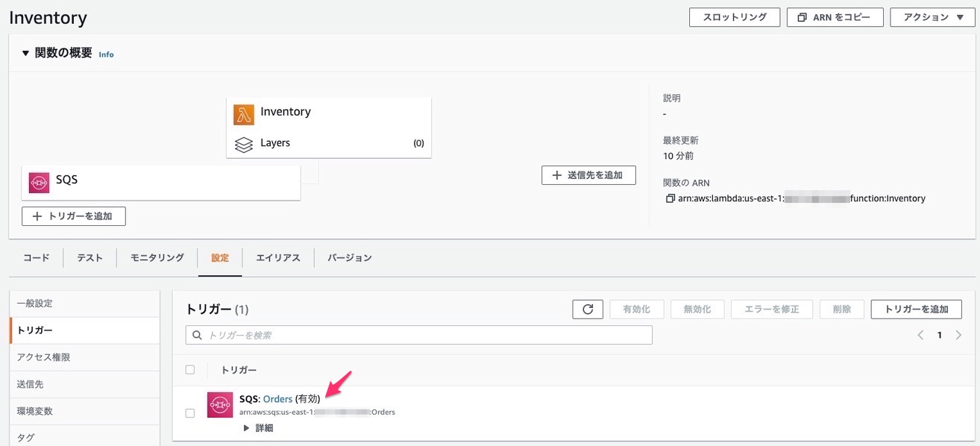This screenshot has height=446, width=980.
Task: Check the checkbox for the Orders trigger row
Action: click(x=189, y=412)
